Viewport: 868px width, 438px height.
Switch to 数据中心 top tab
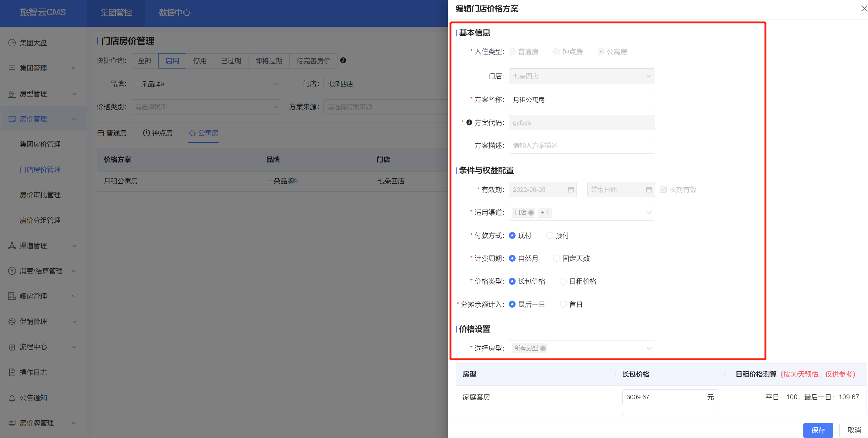(174, 13)
